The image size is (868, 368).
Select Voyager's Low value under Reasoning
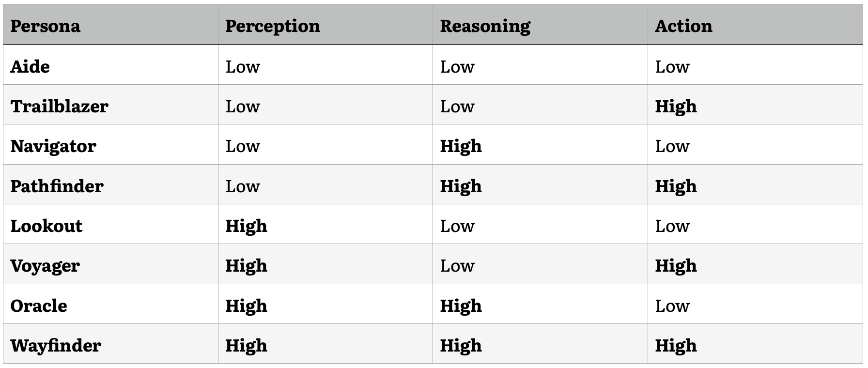tap(457, 266)
